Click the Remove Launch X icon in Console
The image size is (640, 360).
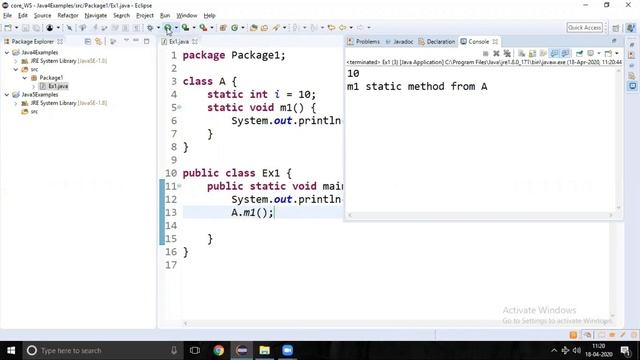tap(496, 53)
